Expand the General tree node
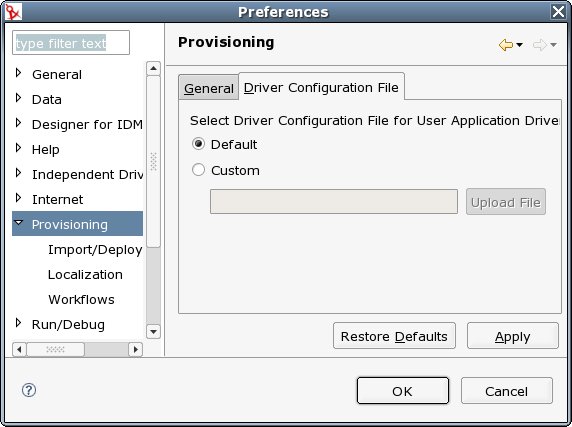Viewport: 572px width, 427px height. 18,73
